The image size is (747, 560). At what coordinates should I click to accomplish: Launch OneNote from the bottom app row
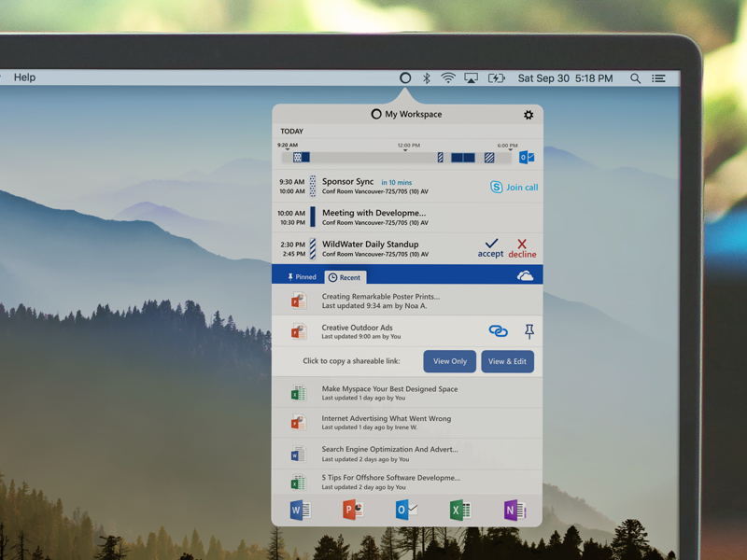coord(515,511)
